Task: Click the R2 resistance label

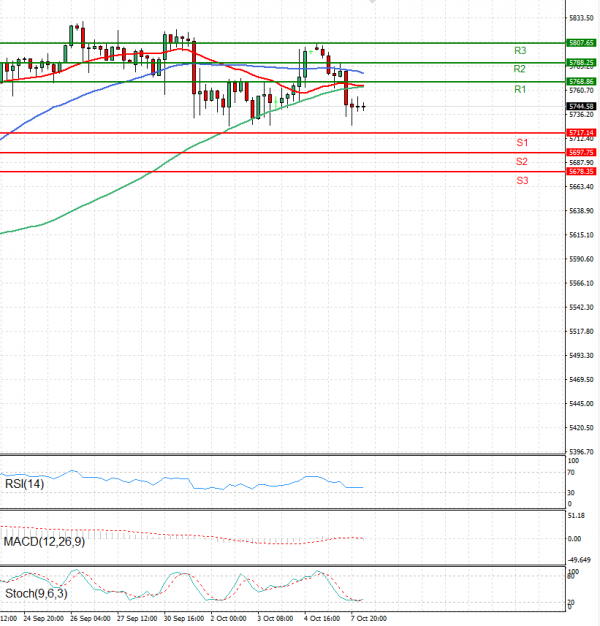Action: point(519,69)
